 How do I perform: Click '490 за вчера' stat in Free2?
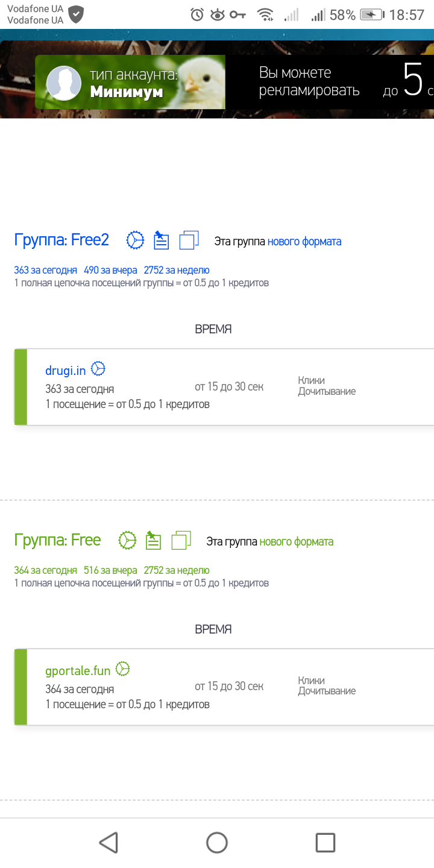click(x=110, y=270)
